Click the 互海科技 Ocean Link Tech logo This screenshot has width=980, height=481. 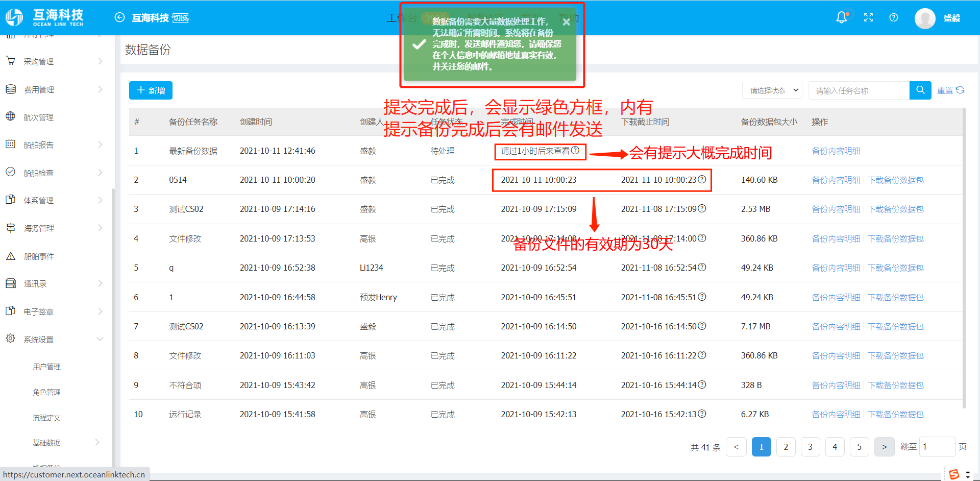pyautogui.click(x=44, y=17)
